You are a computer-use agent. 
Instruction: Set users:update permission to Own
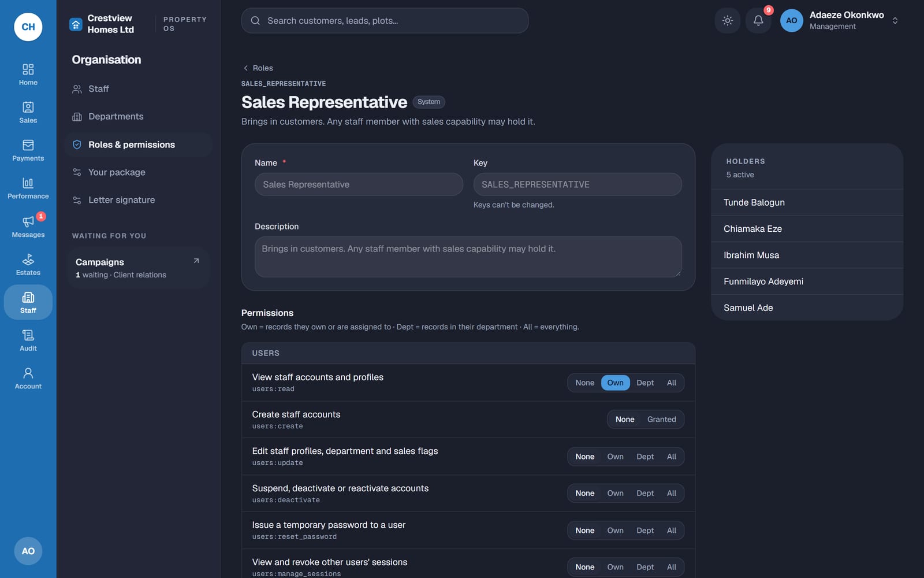pyautogui.click(x=615, y=457)
